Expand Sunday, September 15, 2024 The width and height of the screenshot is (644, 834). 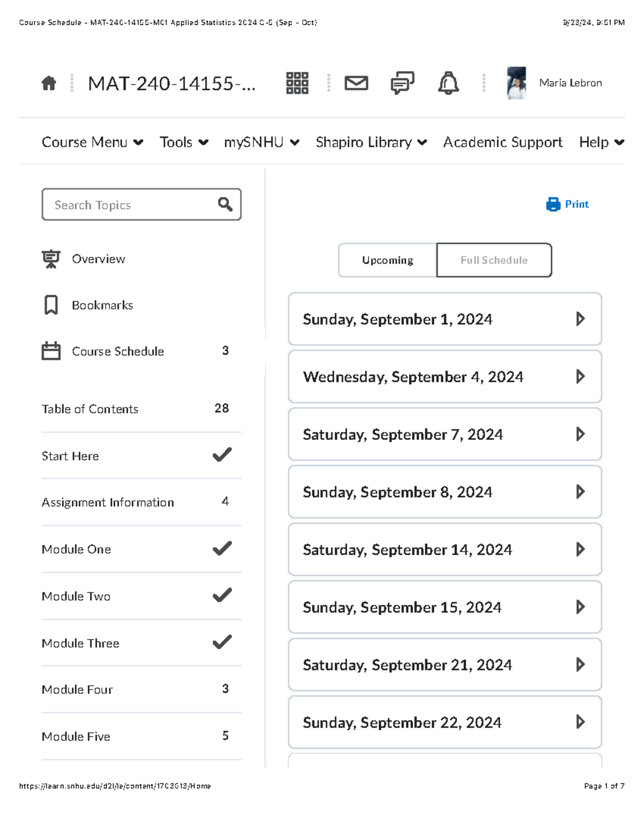(445, 607)
